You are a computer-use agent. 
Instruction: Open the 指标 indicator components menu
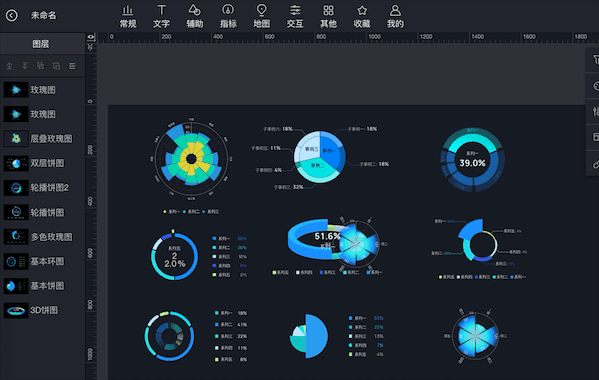click(228, 16)
